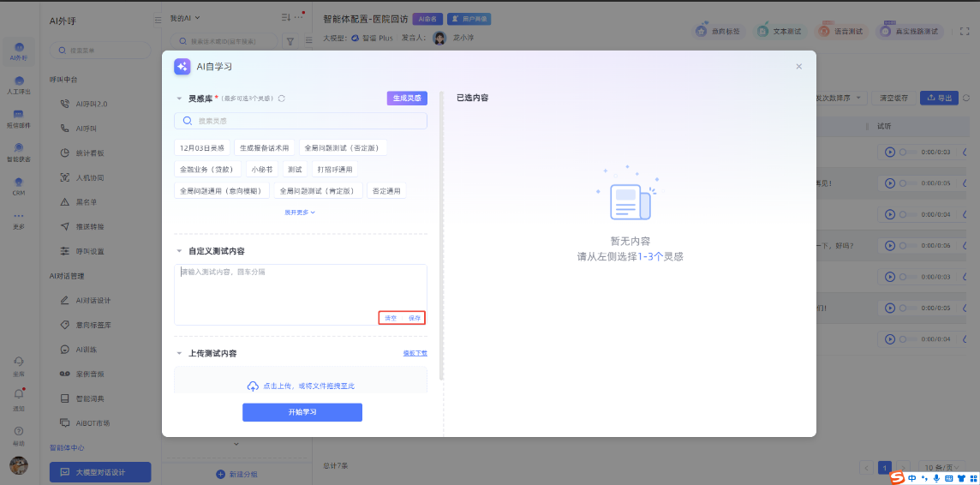This screenshot has width=980, height=485.
Task: Click the 搜索灵感 search field
Action: pos(300,121)
